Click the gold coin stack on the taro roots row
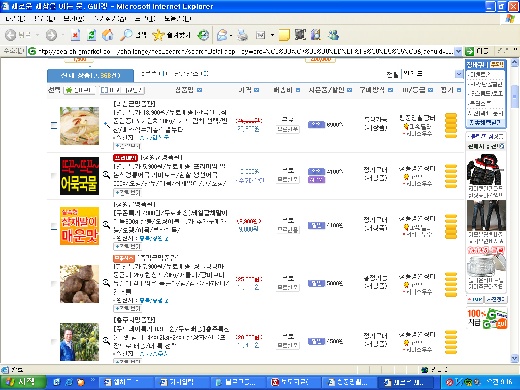Viewport: 520px width, 390px height. point(451,284)
